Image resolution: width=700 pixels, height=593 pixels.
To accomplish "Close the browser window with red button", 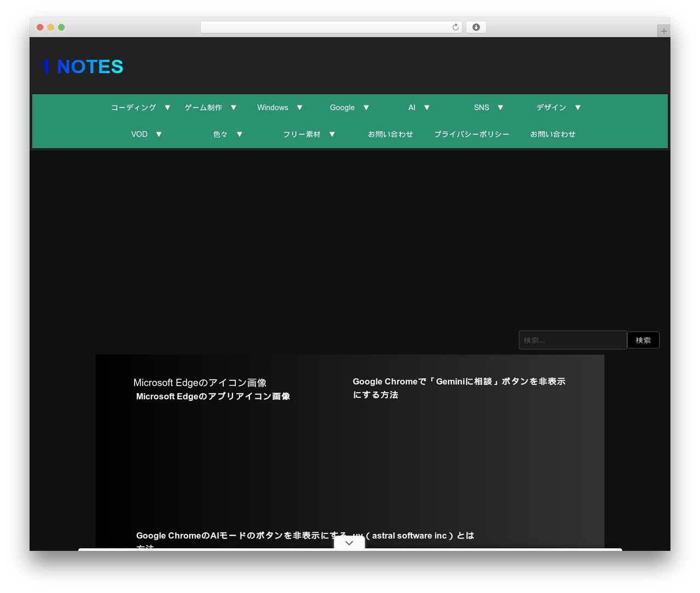I will pyautogui.click(x=40, y=27).
